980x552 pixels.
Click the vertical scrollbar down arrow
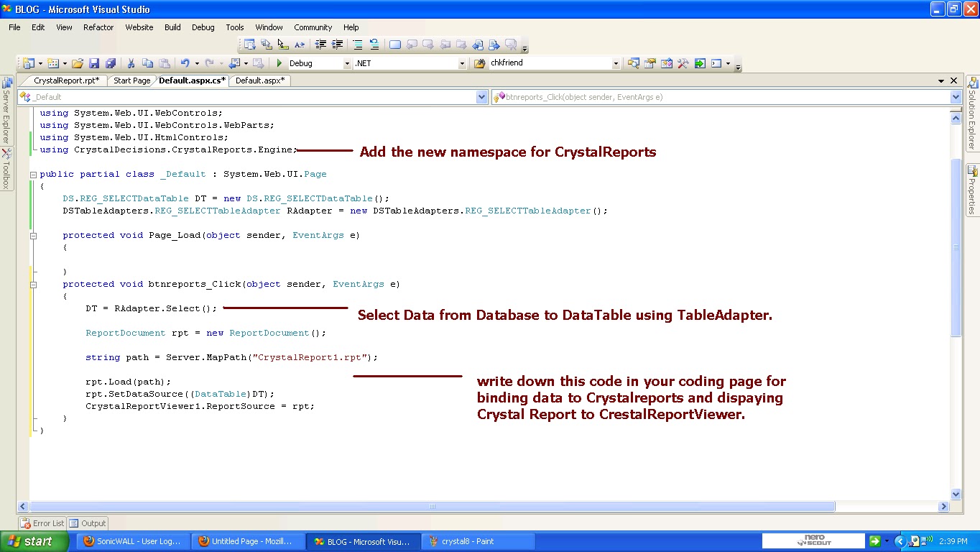coord(956,494)
